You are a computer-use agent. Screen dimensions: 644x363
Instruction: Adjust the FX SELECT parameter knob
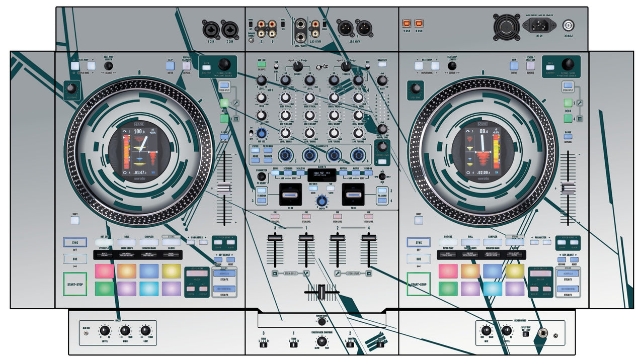pyautogui.click(x=261, y=177)
